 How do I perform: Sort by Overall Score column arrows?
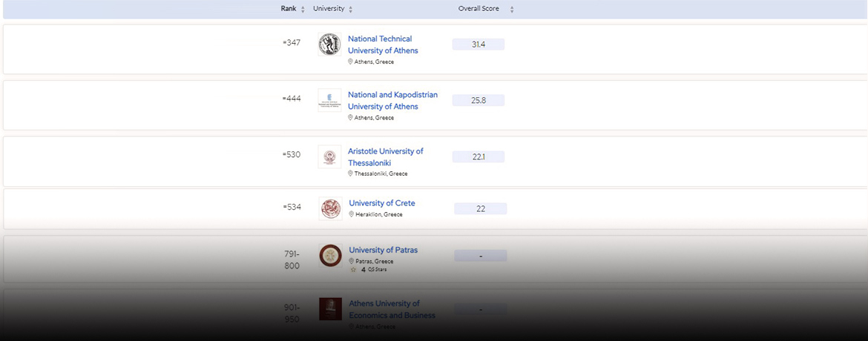point(512,10)
